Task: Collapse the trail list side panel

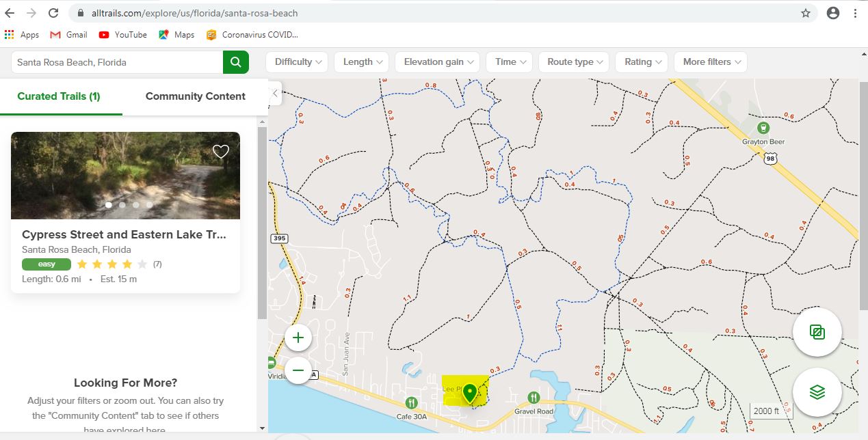Action: [x=275, y=93]
